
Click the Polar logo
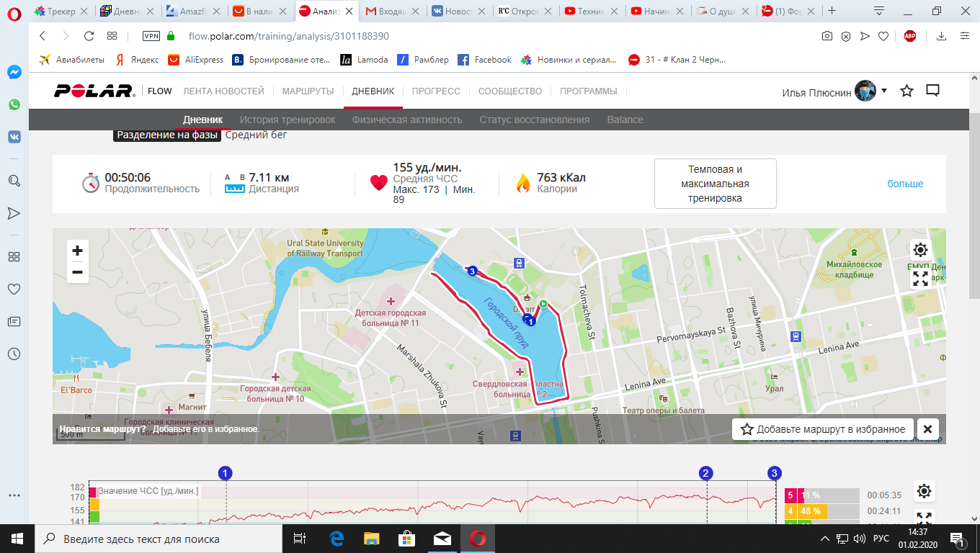[94, 91]
